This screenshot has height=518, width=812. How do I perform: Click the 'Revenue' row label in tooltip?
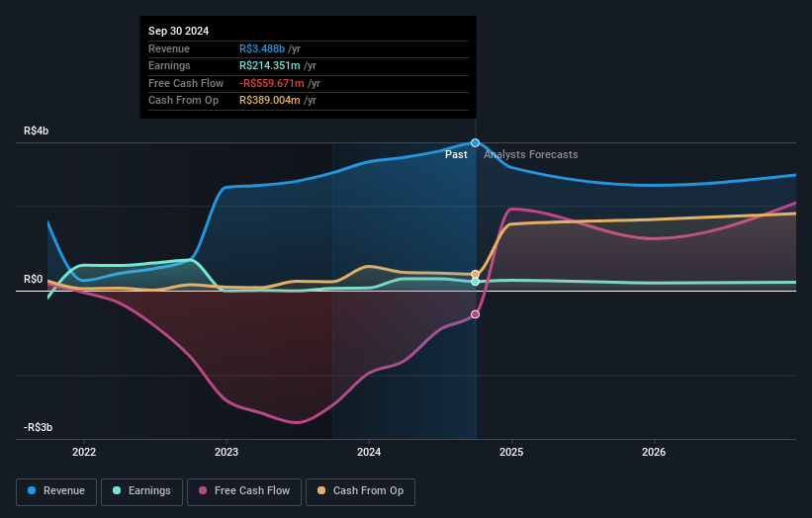click(169, 48)
